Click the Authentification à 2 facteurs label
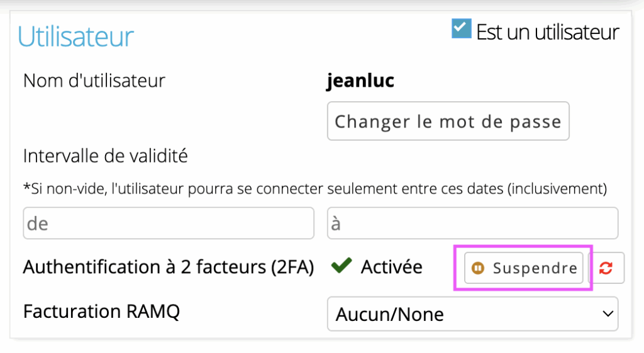This screenshot has height=353, width=644. 169,268
